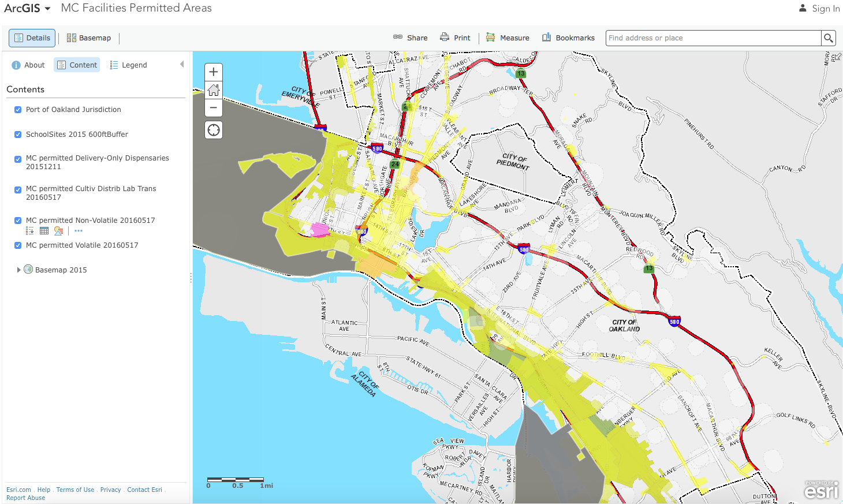This screenshot has width=843, height=504.
Task: Open Change Style for Non-Volatile layer
Action: (58, 230)
